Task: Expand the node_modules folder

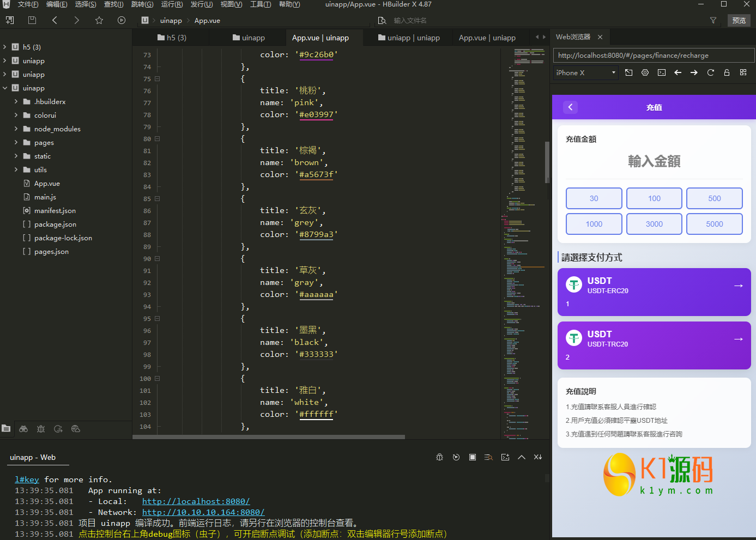Action: tap(16, 129)
